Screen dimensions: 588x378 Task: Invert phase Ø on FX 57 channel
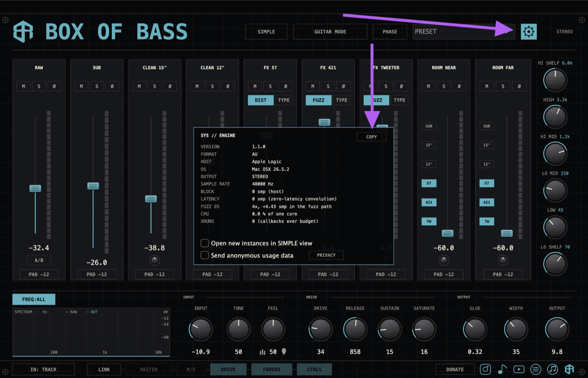pyautogui.click(x=286, y=86)
